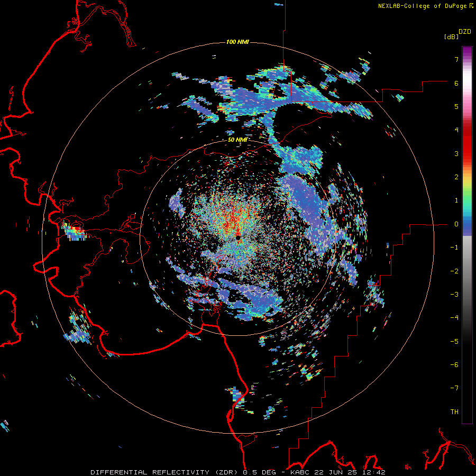Select the 3 dB scale label
476x476 pixels.
tap(456, 153)
